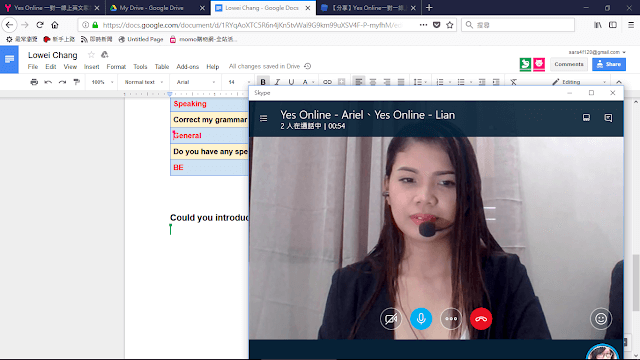Viewport: 640px width, 360px height.
Task: Click the Redo arrow in Docs toolbar
Action: point(62,82)
